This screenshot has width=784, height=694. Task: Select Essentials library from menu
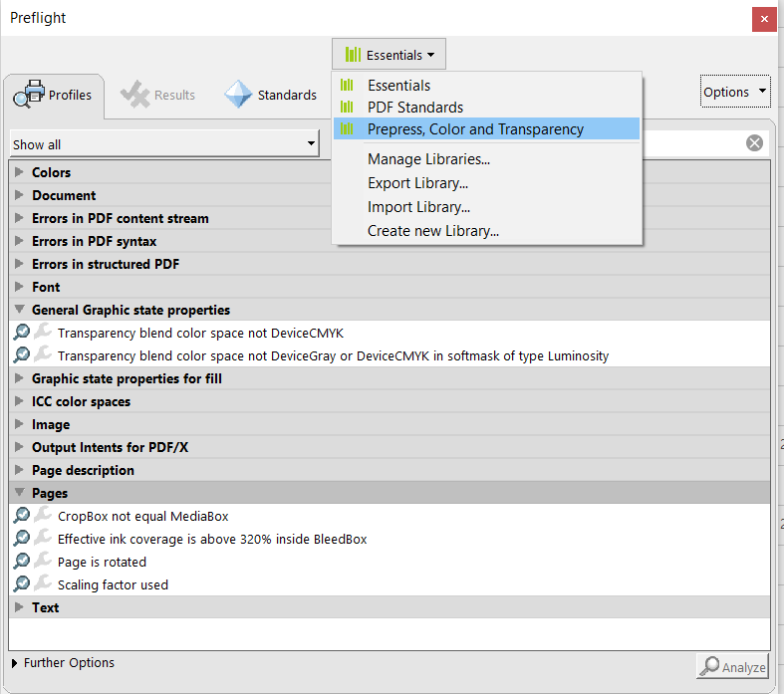486,85
